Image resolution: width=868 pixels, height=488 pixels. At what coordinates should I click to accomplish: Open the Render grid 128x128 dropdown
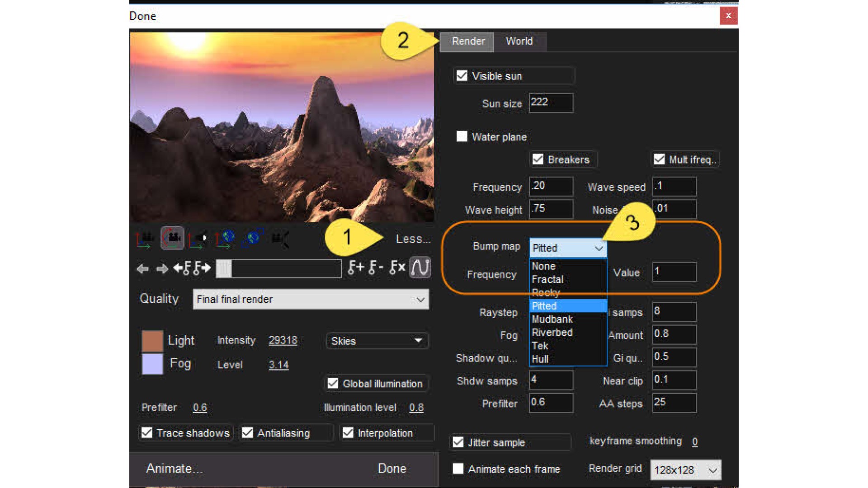685,470
